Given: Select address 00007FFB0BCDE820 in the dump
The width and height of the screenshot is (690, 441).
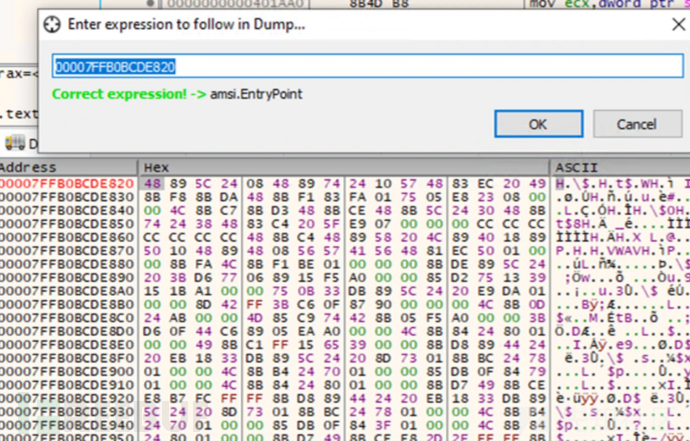Looking at the screenshot, I should (66, 183).
